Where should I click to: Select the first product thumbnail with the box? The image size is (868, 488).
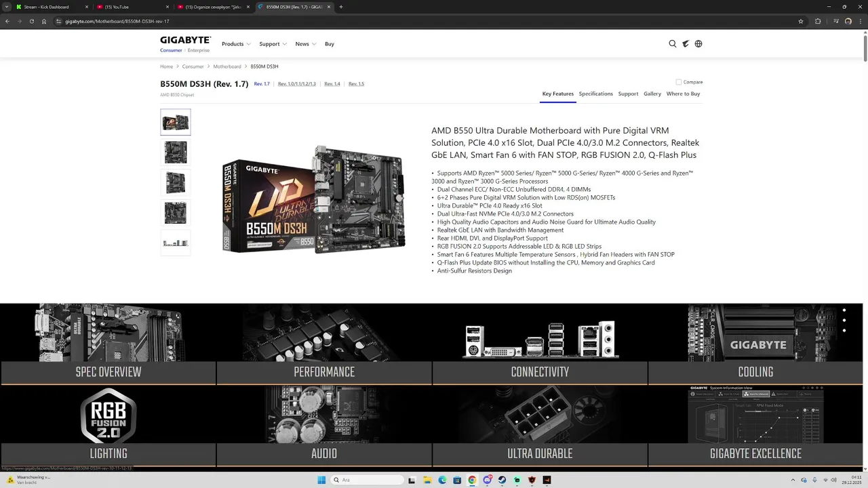(176, 122)
